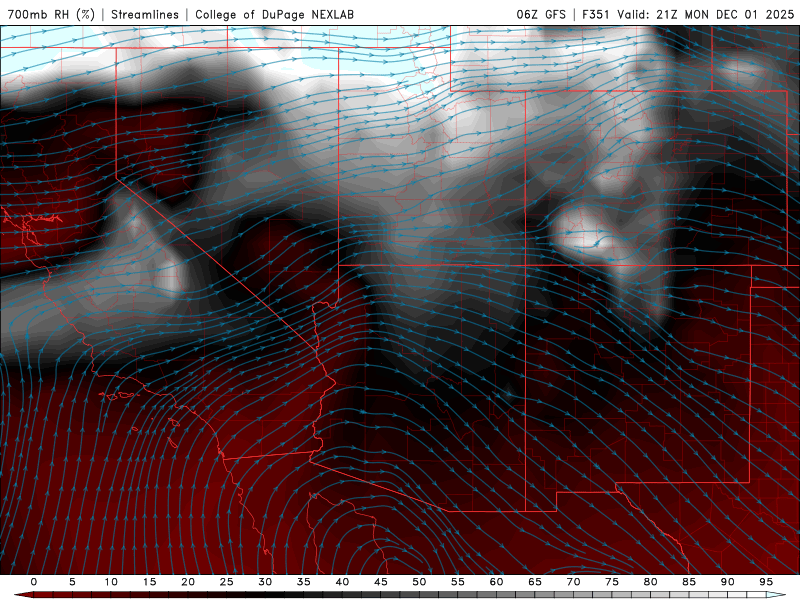Click the "60" legend label

496,582
